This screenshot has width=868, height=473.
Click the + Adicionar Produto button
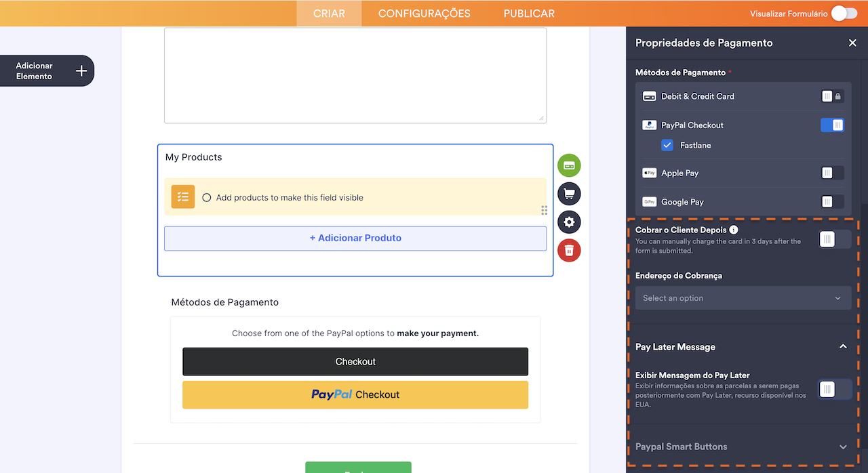355,238
